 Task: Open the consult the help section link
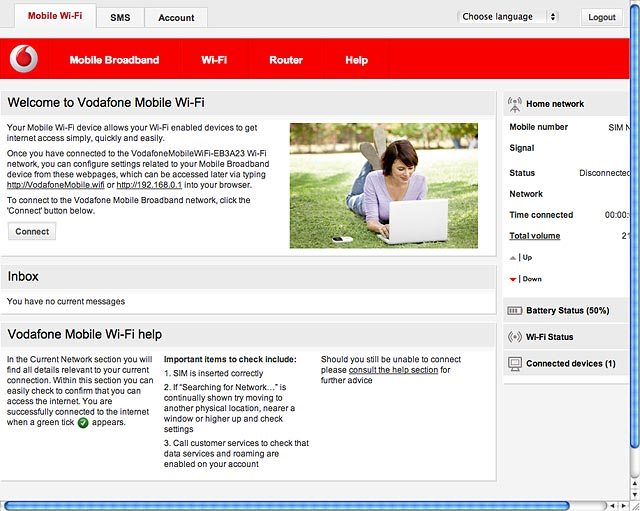coord(393,370)
